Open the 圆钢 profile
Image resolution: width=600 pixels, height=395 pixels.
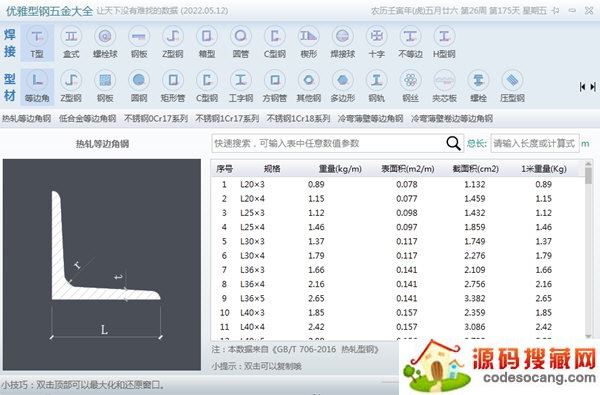point(139,87)
